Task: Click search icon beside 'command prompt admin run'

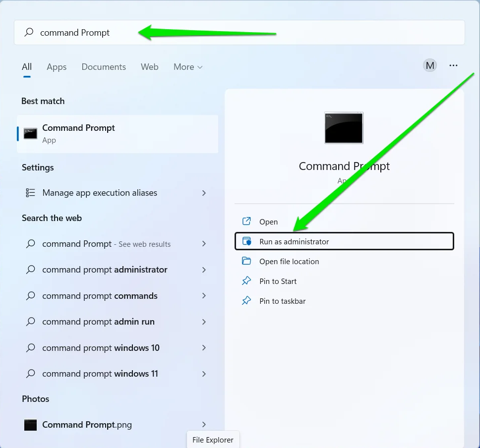Action: point(30,322)
